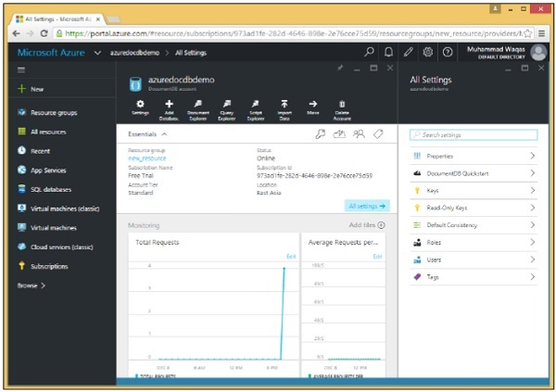Click azuredocdbdemo breadcrumb
This screenshot has width=556, height=392.
(134, 53)
